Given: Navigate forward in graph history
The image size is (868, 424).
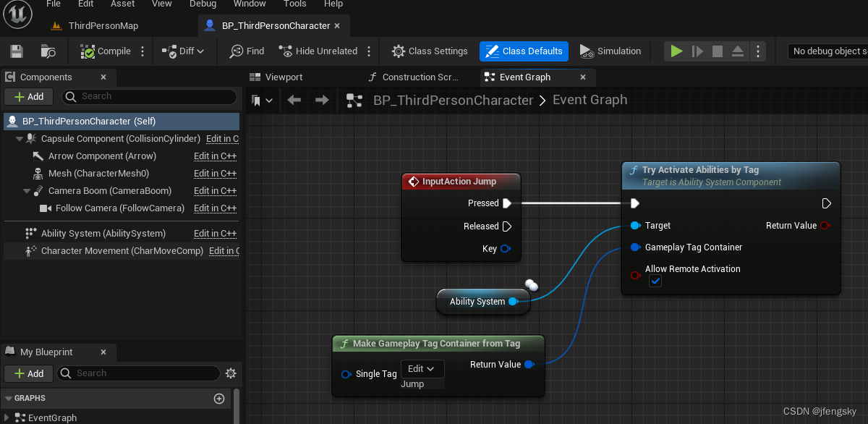Looking at the screenshot, I should pyautogui.click(x=322, y=101).
